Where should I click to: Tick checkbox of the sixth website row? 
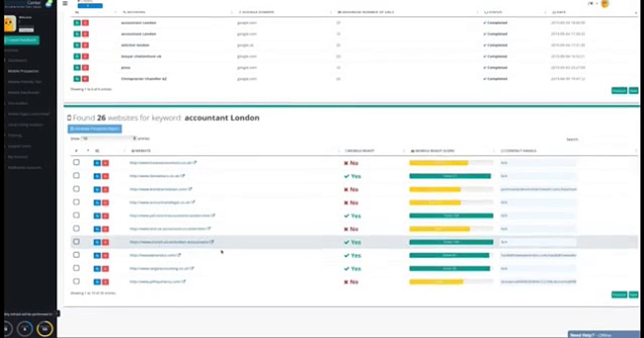pyautogui.click(x=76, y=229)
